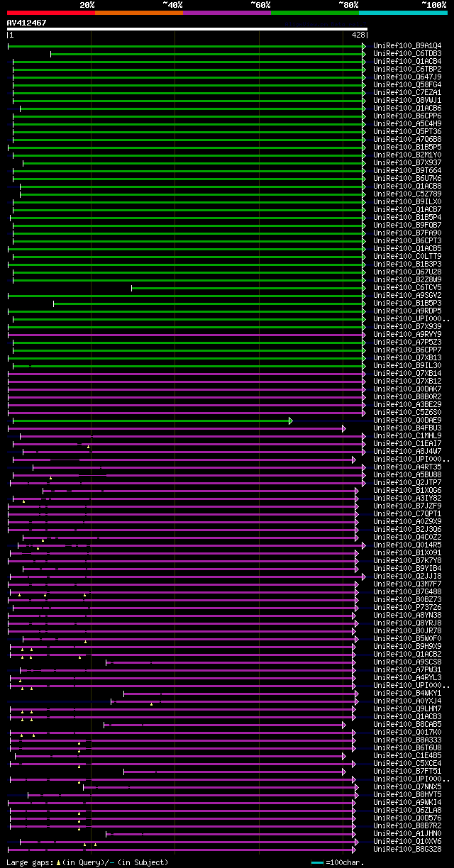The width and height of the screenshot is (454, 868).
Task: Select the UniRef100_B9IL30 entry
Action: (x=407, y=365)
